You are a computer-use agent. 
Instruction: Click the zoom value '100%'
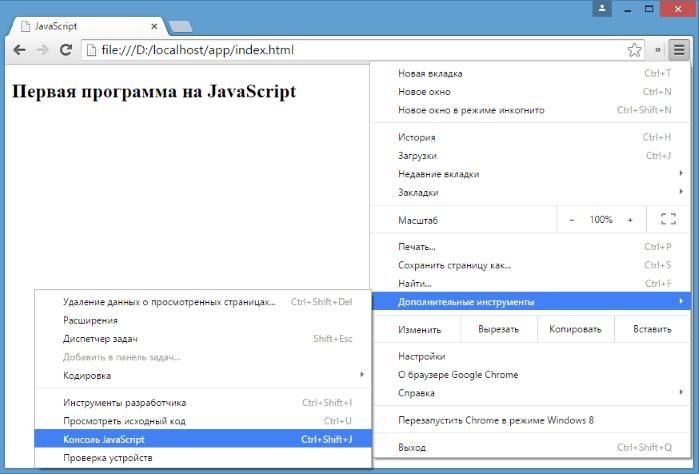[x=601, y=219]
